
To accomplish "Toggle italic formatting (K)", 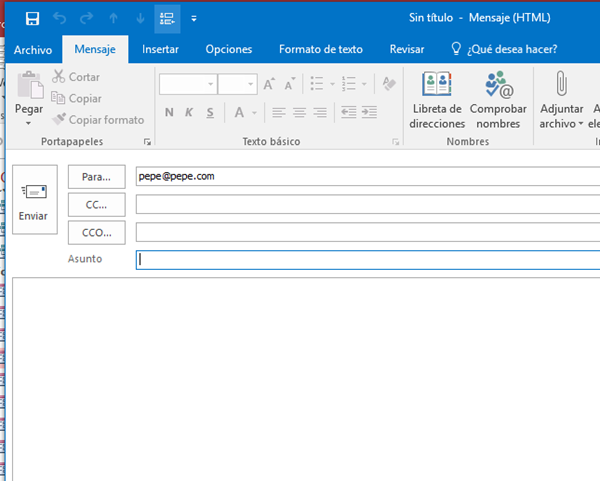I will pos(188,112).
